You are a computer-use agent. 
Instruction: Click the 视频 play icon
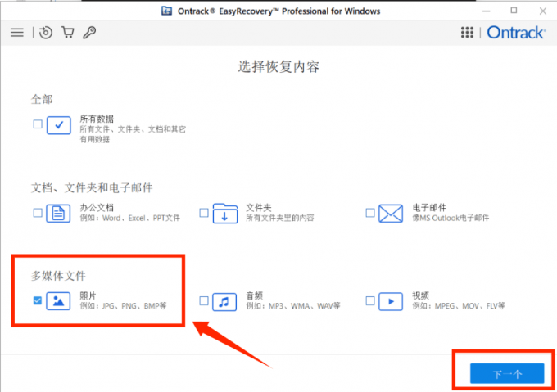(391, 301)
